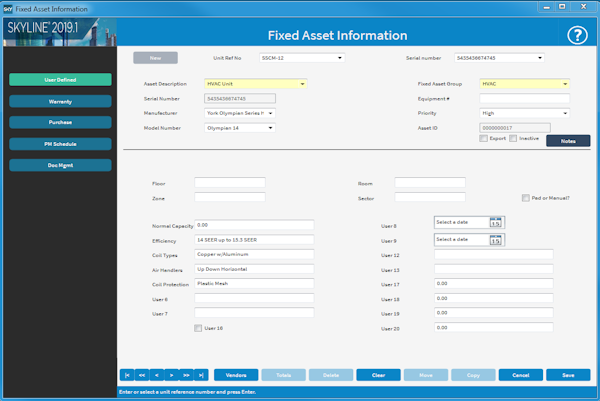Open the top Serial number dropdown
The height and width of the screenshot is (401, 600).
click(x=540, y=58)
